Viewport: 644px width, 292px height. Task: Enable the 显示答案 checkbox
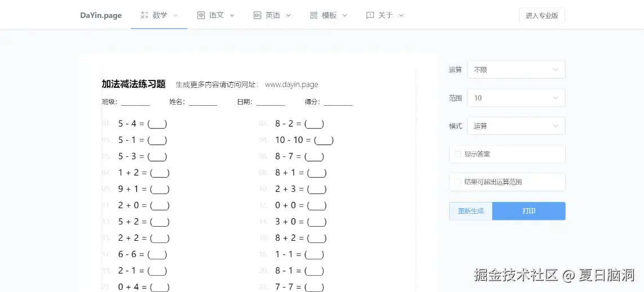coord(458,154)
